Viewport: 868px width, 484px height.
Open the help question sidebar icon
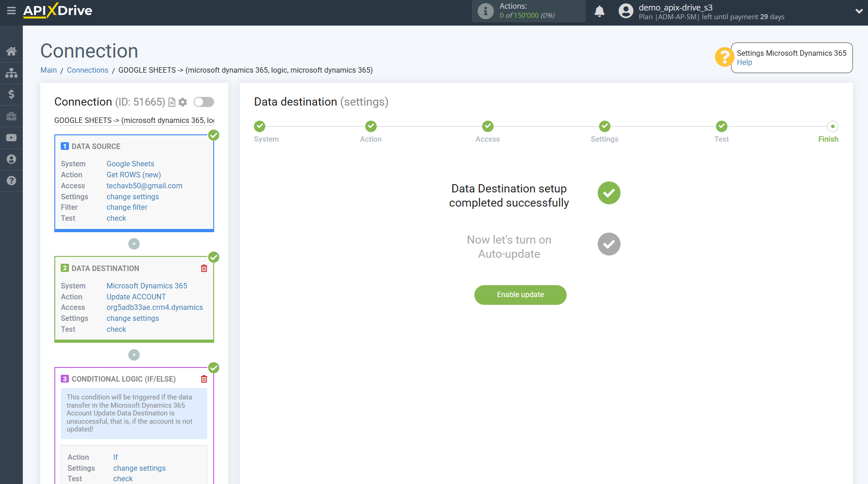[x=11, y=181]
